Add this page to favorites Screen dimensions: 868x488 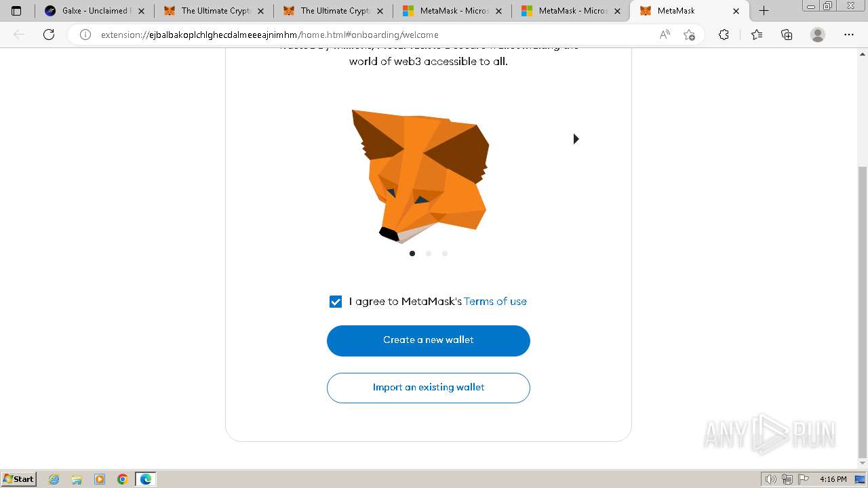click(690, 35)
